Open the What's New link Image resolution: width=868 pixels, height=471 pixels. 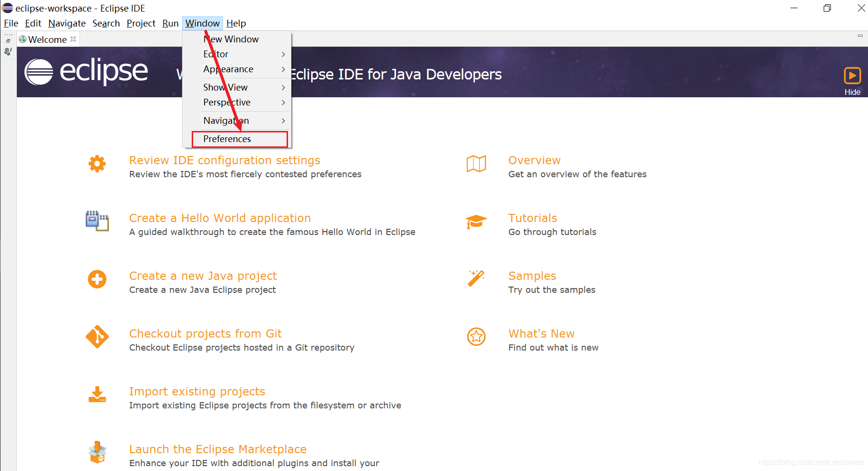(541, 334)
